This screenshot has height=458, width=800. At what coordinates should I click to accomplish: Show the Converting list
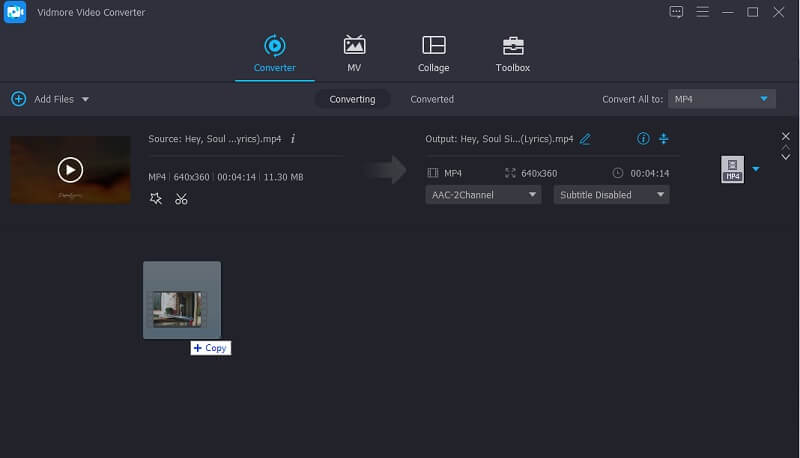pyautogui.click(x=352, y=99)
